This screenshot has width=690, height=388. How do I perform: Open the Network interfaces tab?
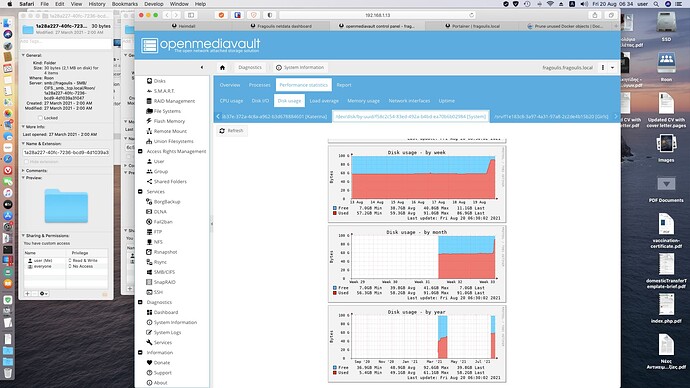(x=409, y=101)
